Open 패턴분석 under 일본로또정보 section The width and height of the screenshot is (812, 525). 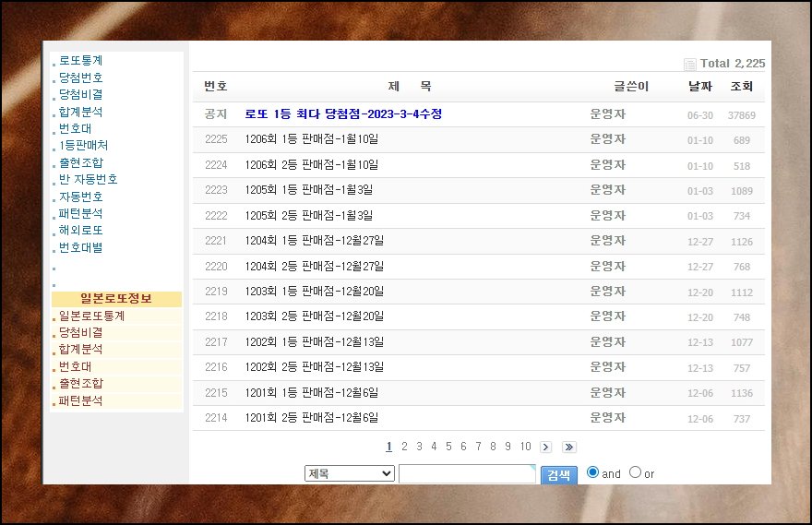(x=80, y=400)
